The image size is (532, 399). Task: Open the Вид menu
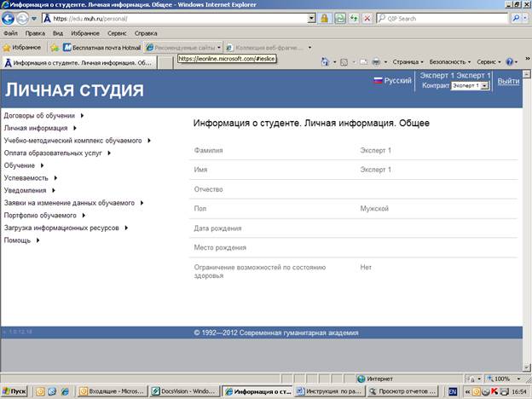point(58,33)
